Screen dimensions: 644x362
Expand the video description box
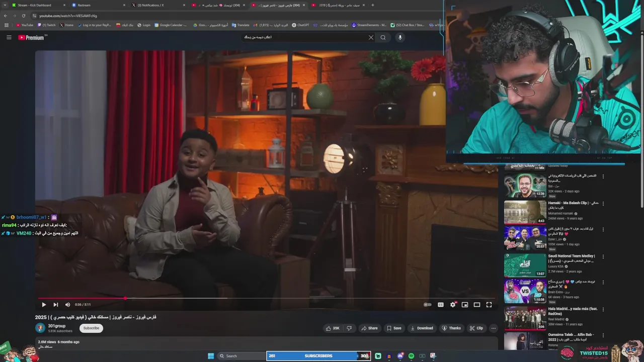[266, 344]
